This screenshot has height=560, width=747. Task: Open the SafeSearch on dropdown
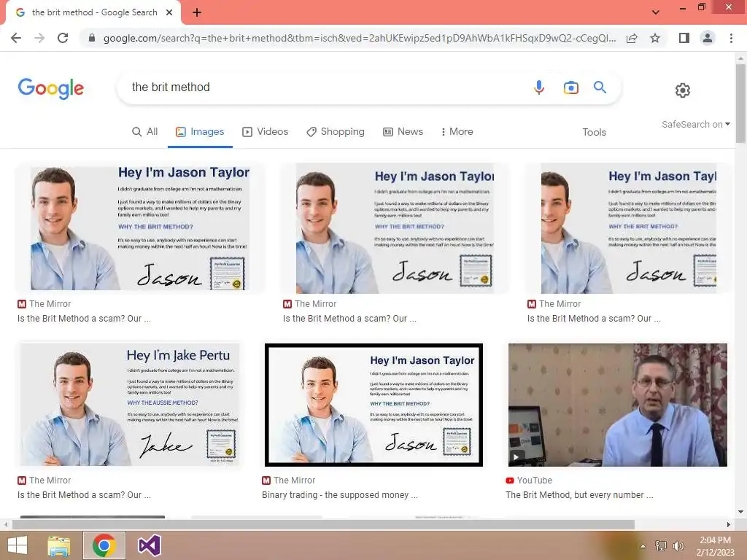695,124
